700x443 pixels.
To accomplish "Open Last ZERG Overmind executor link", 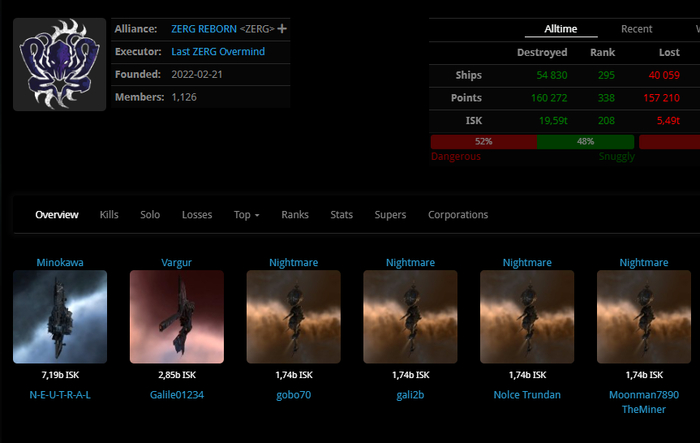I will [x=218, y=51].
